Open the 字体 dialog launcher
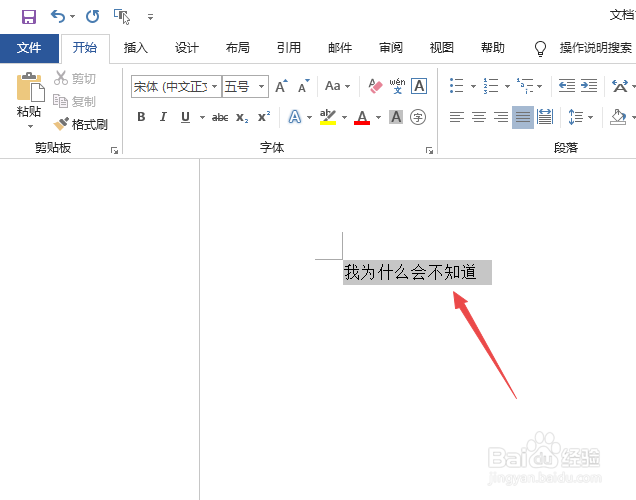 pos(429,151)
